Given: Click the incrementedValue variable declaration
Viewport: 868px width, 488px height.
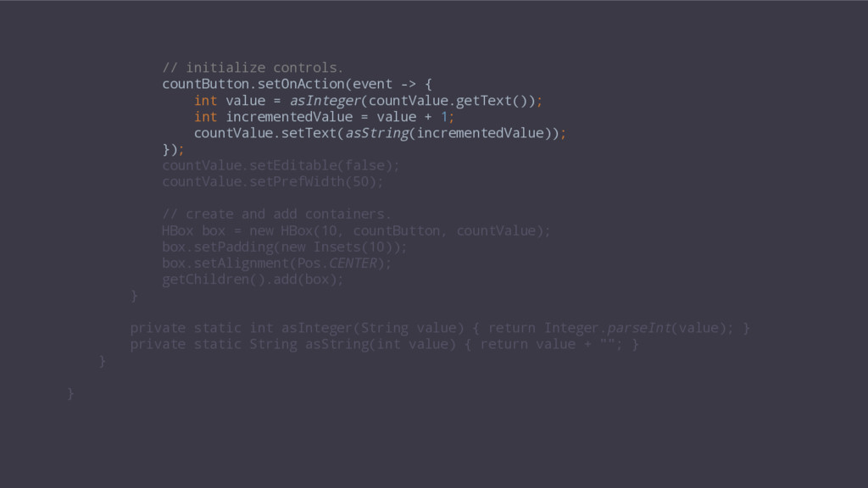Looking at the screenshot, I should pyautogui.click(x=289, y=117).
